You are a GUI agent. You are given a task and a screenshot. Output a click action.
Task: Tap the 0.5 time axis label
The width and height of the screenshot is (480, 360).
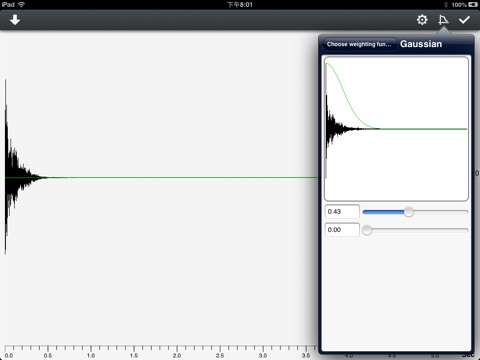(x=48, y=356)
